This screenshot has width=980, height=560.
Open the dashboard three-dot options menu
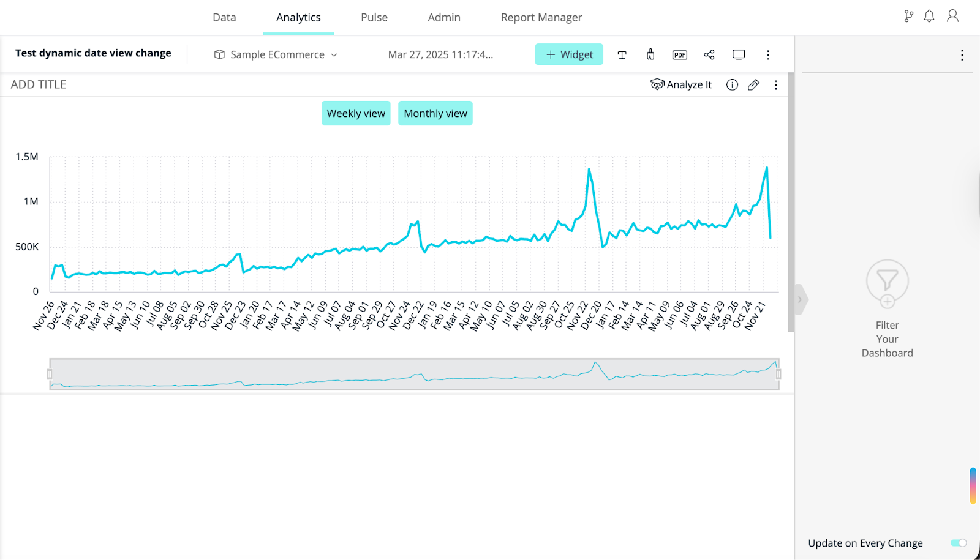767,55
